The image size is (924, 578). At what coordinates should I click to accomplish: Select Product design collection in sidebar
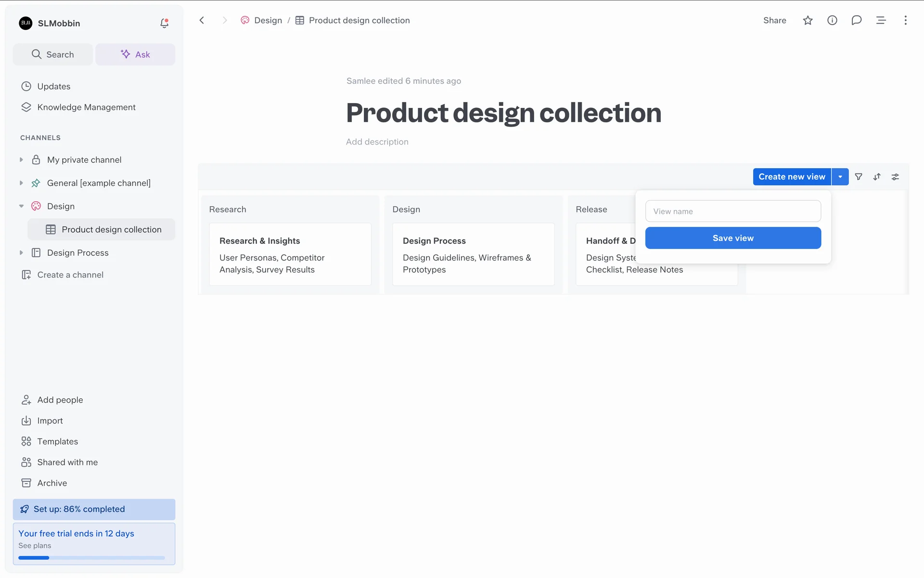[111, 230]
